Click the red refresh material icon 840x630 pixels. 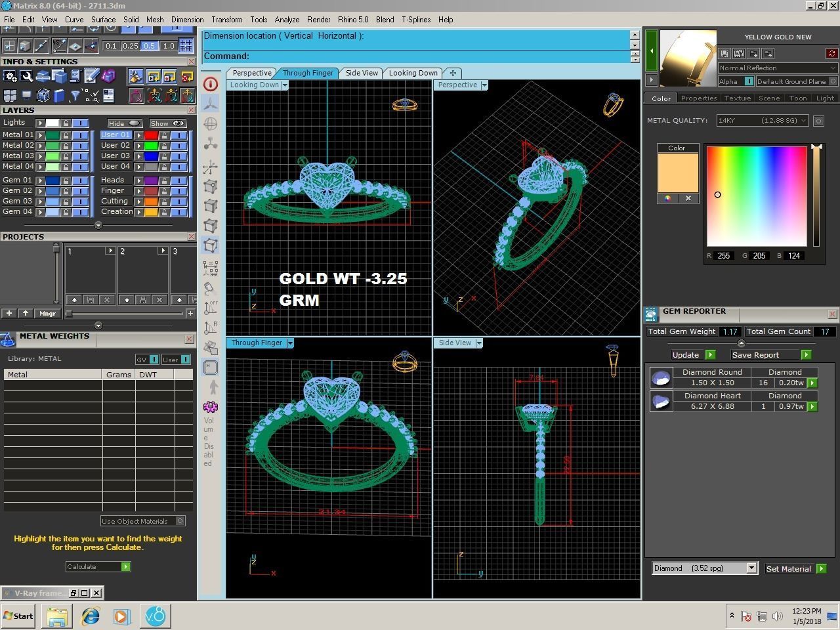(x=832, y=53)
